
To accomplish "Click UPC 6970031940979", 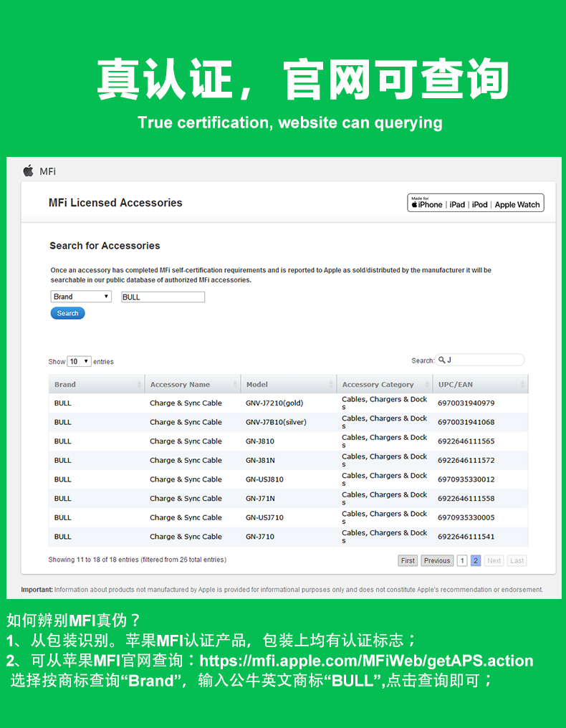I will tap(466, 403).
